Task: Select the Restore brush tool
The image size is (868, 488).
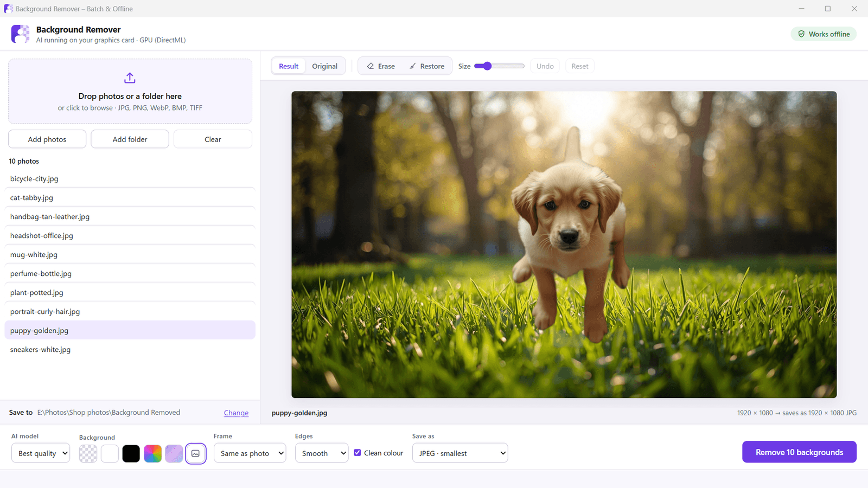Action: tap(426, 66)
